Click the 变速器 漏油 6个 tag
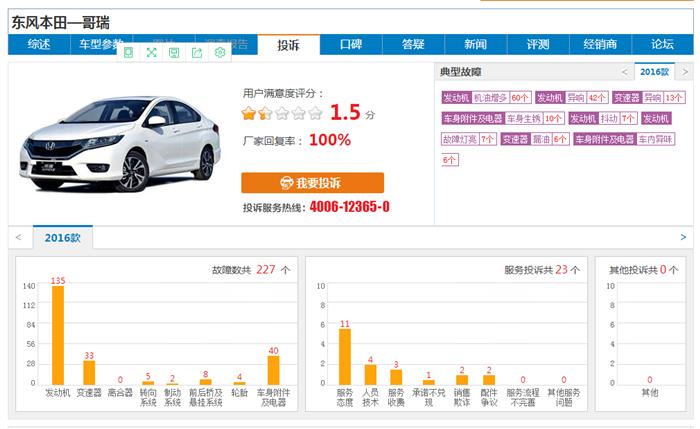The image size is (700, 429). (x=535, y=139)
